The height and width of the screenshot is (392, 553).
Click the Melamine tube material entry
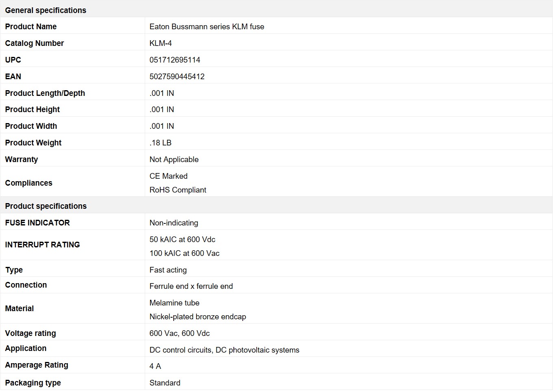coord(174,303)
